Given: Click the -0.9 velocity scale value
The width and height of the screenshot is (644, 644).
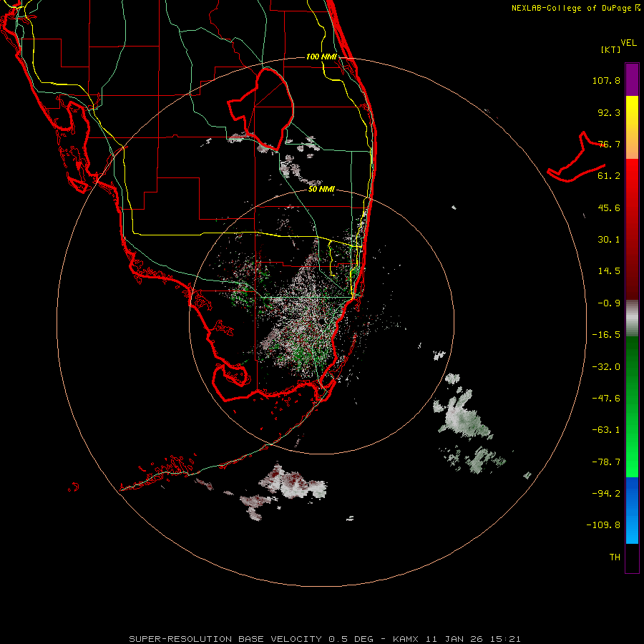Looking at the screenshot, I should [x=609, y=303].
